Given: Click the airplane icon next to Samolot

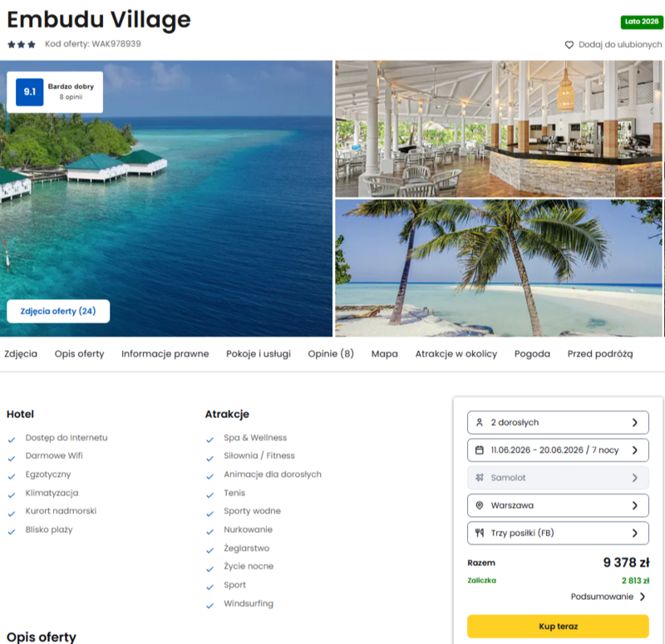Looking at the screenshot, I should click(480, 478).
